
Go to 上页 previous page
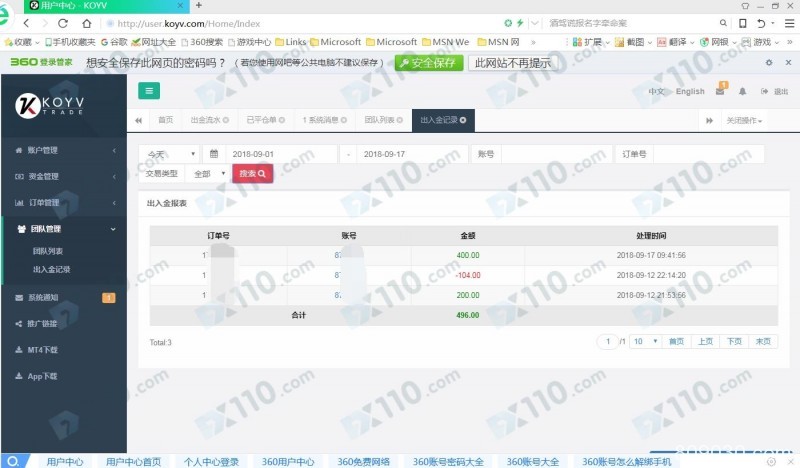coord(705,341)
